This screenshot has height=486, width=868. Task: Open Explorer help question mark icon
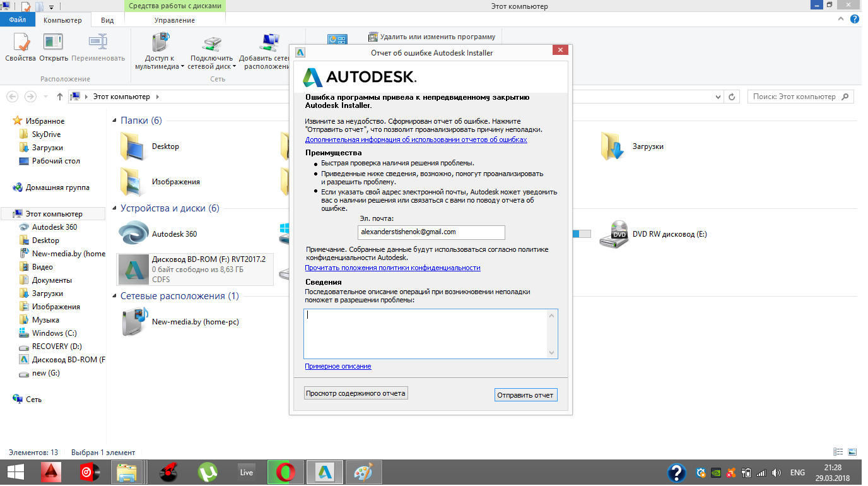click(x=855, y=20)
